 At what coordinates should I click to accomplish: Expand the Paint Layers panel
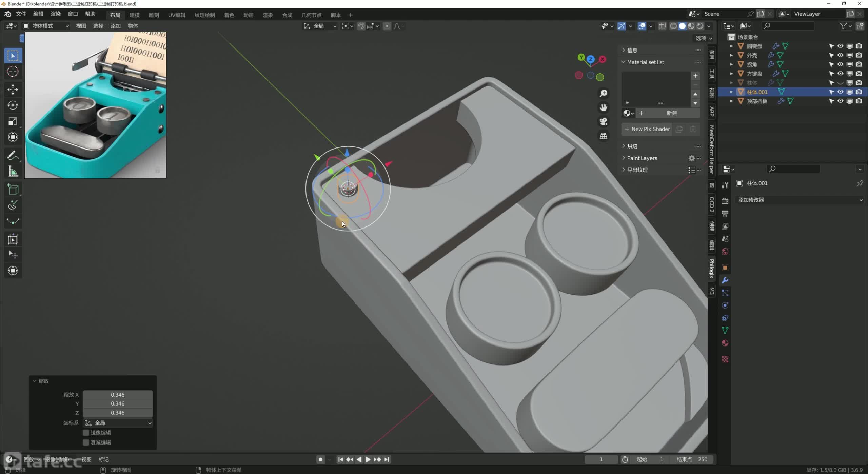coord(642,158)
